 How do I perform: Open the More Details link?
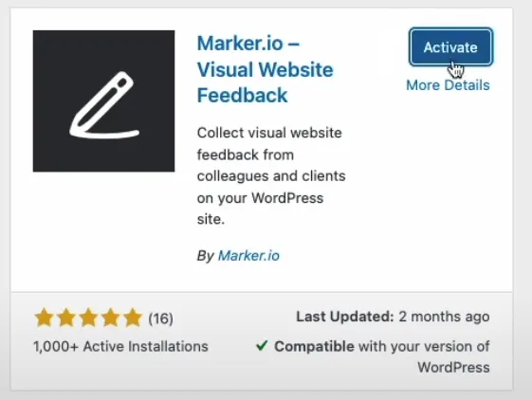tap(448, 85)
